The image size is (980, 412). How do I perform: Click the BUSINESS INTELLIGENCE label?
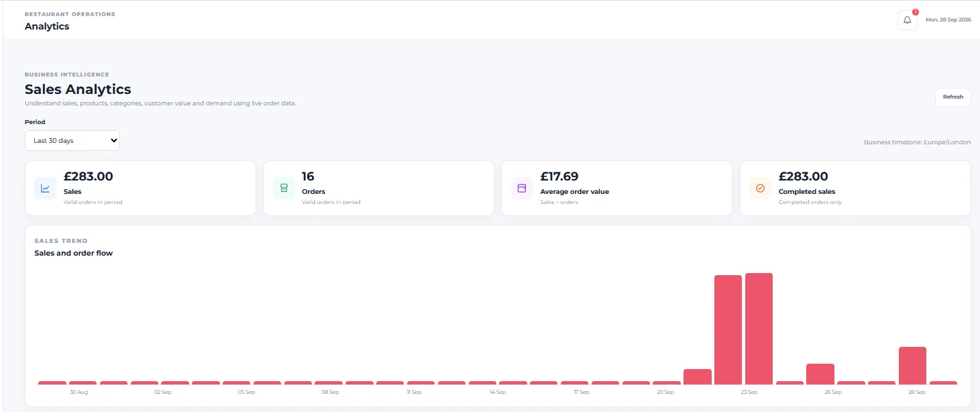click(x=67, y=75)
